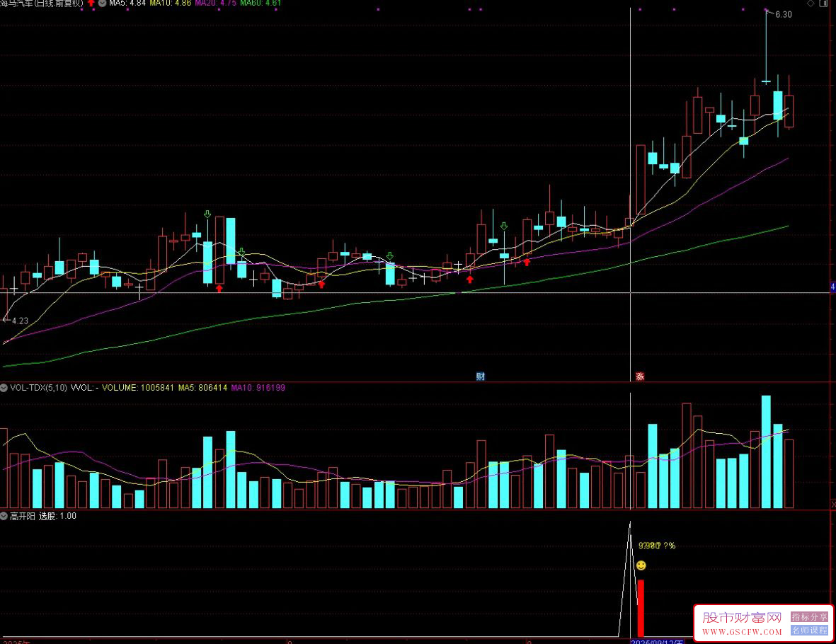Click the last red up arrow buy signal

pyautogui.click(x=527, y=262)
